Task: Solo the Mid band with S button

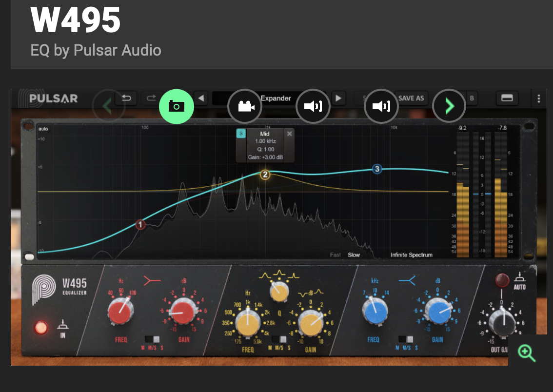Action: pos(241,134)
